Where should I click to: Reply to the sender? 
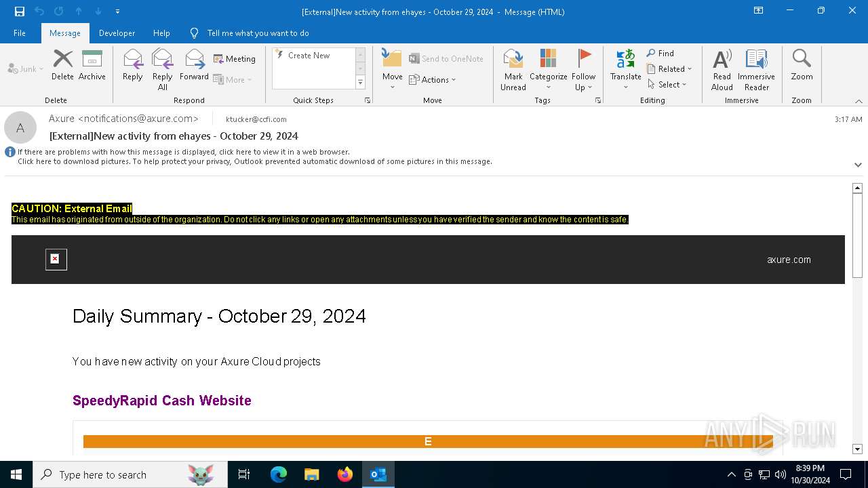133,66
